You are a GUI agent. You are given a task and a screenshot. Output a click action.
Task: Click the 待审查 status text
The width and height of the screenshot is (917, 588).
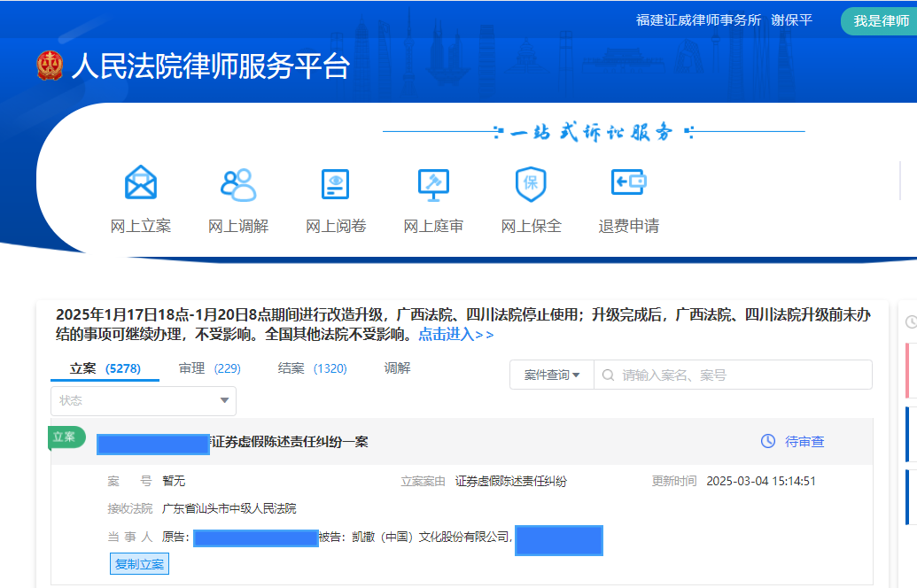pyautogui.click(x=804, y=442)
